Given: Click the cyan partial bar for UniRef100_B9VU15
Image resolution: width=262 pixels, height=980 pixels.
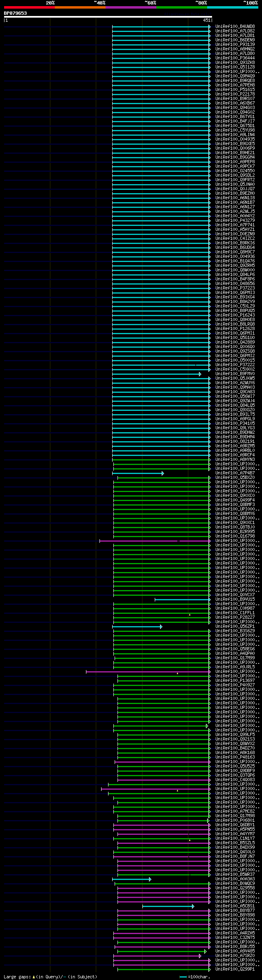Looking at the screenshot, I should click(x=183, y=599).
